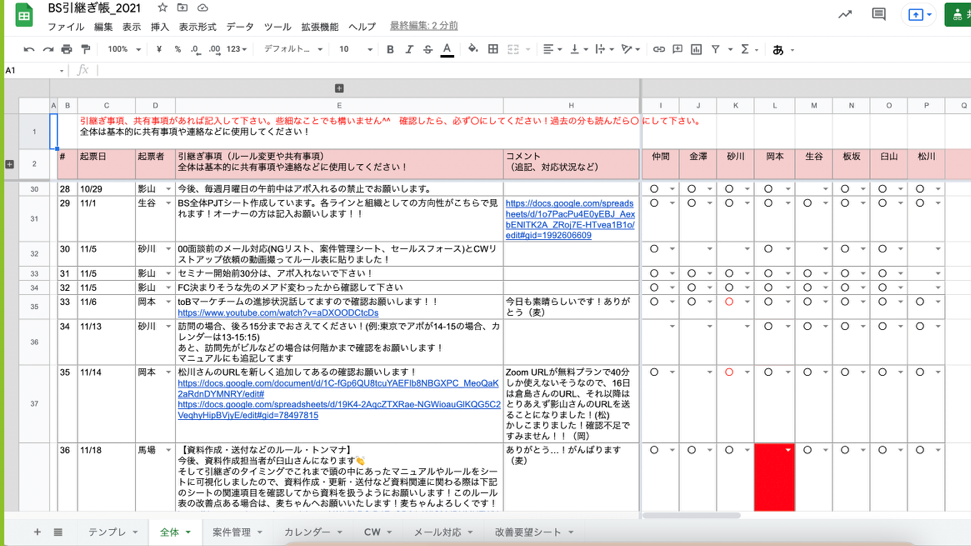Expand the collapsed row group plus button
The height and width of the screenshot is (546, 971).
click(10, 164)
